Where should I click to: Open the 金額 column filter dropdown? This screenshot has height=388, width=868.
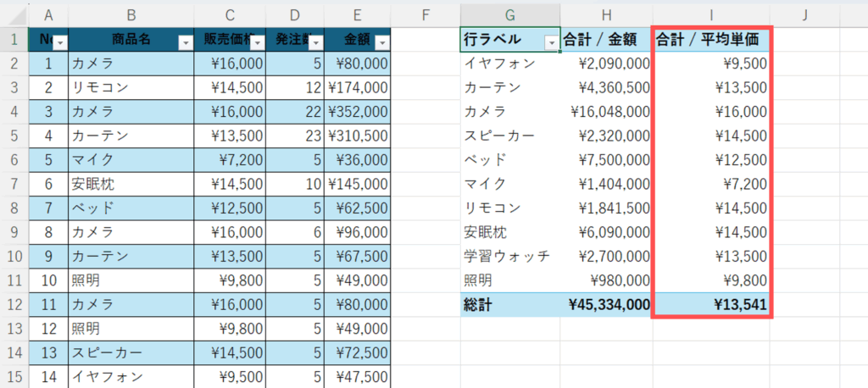click(381, 42)
